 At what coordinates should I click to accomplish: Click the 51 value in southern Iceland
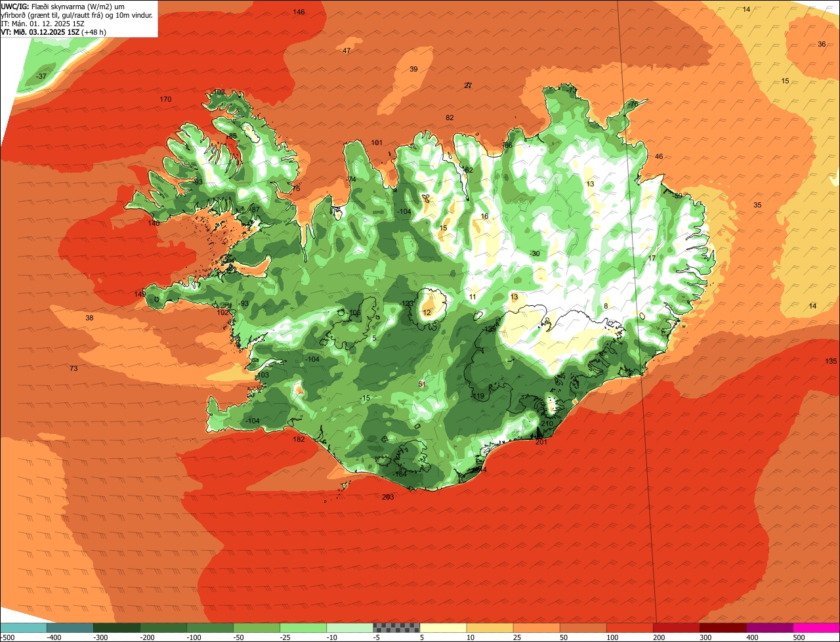point(422,384)
